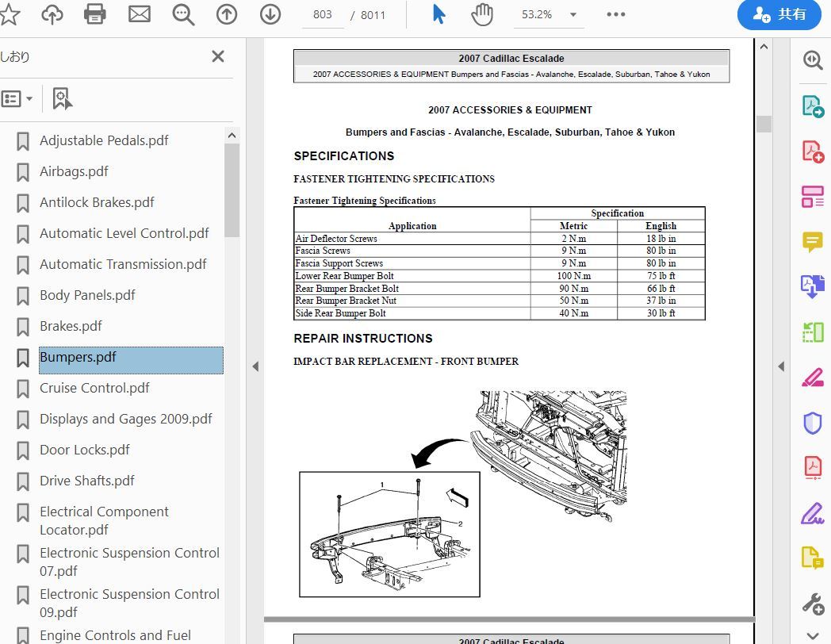Open more tools ellipsis menu

tap(616, 14)
